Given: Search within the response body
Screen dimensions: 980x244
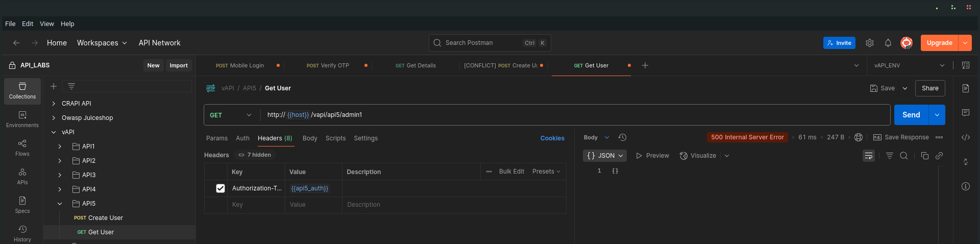Looking at the screenshot, I should tap(904, 156).
